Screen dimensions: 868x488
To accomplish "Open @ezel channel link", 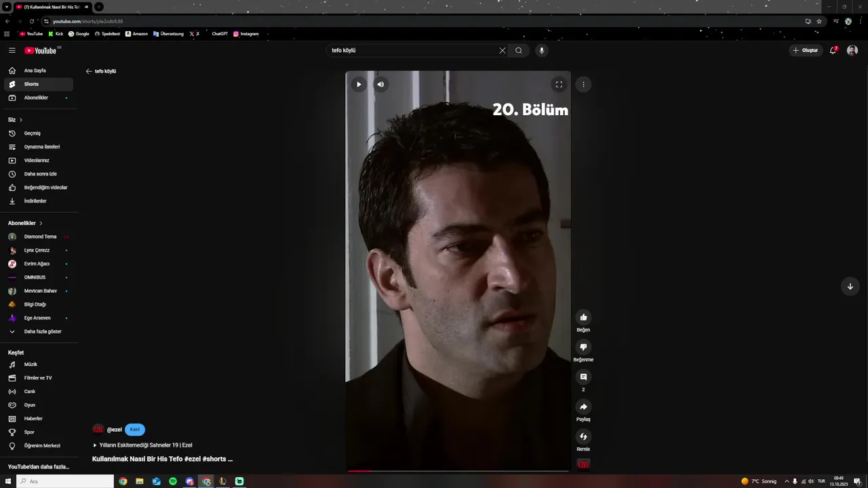I will click(114, 430).
